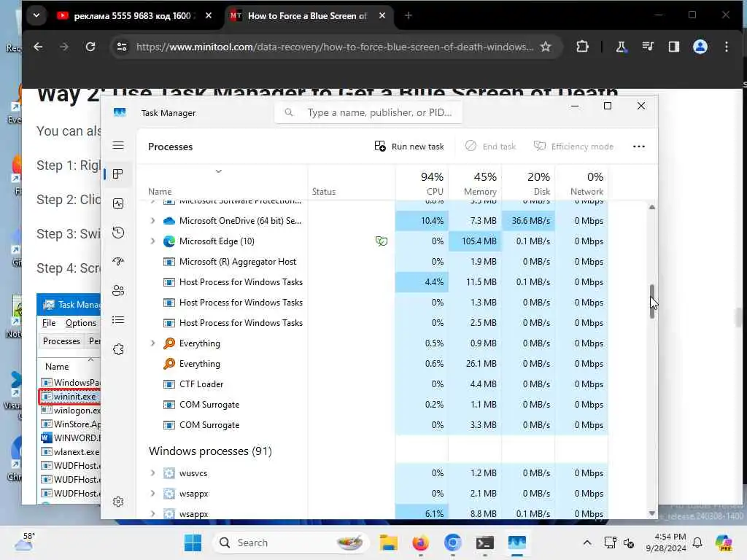Open Details page in Task Manager sidebar
Viewport: 747px width, 560px height.
(x=118, y=320)
